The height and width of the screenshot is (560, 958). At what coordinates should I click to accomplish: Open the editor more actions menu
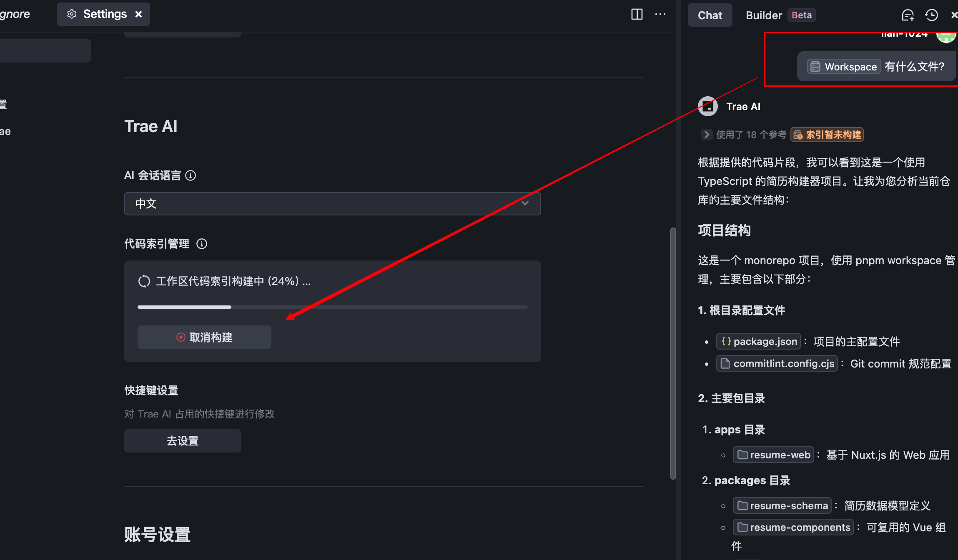click(x=661, y=14)
